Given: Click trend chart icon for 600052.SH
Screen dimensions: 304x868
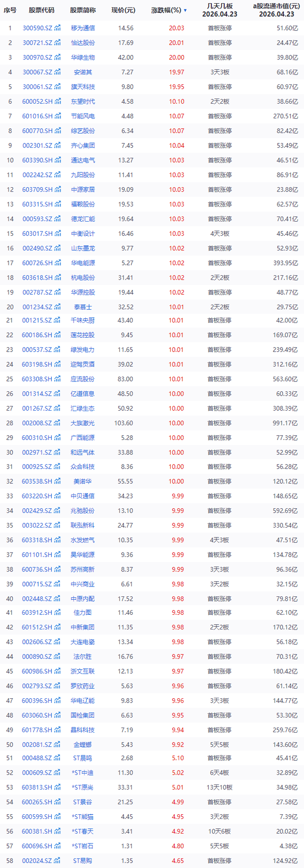Looking at the screenshot, I should pos(58,101).
